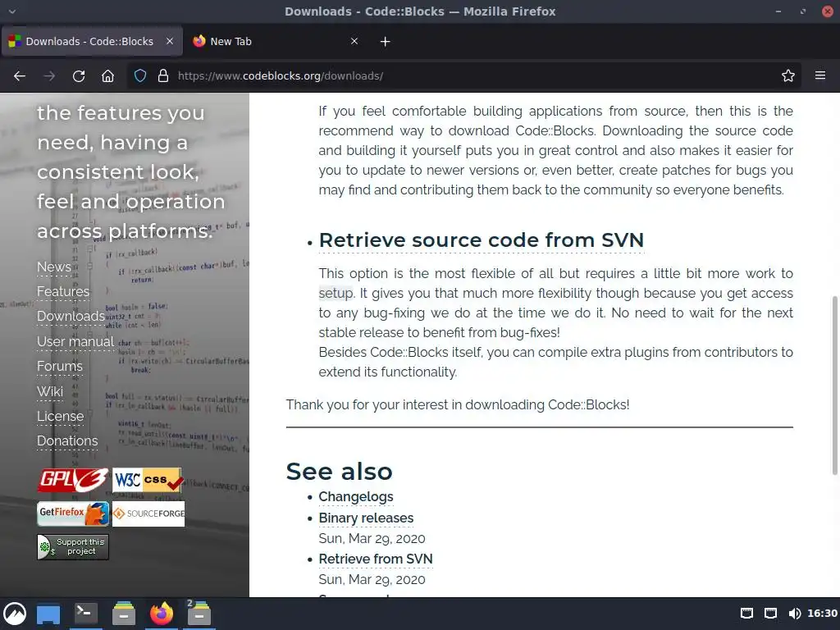
Task: Open the Binary releases link
Action: pos(366,518)
